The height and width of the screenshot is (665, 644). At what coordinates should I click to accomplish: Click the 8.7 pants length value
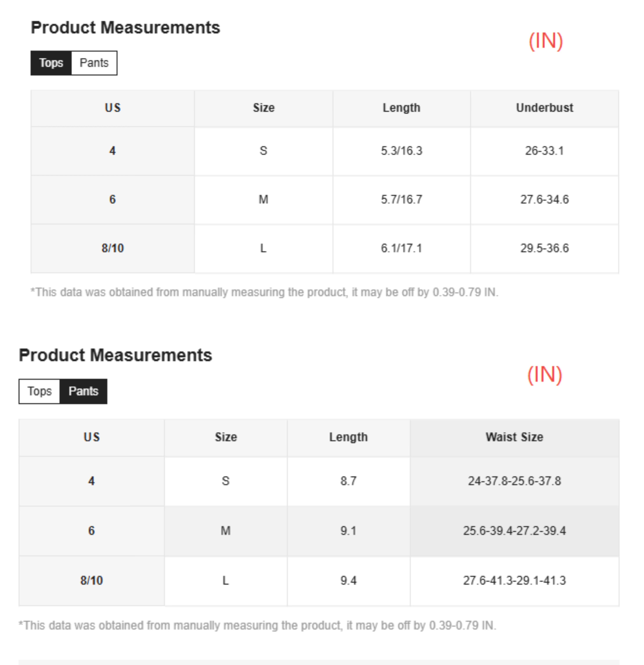[x=348, y=481]
